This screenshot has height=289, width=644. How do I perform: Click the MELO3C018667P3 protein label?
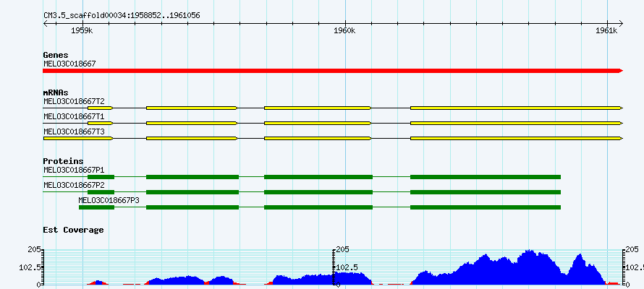109,200
